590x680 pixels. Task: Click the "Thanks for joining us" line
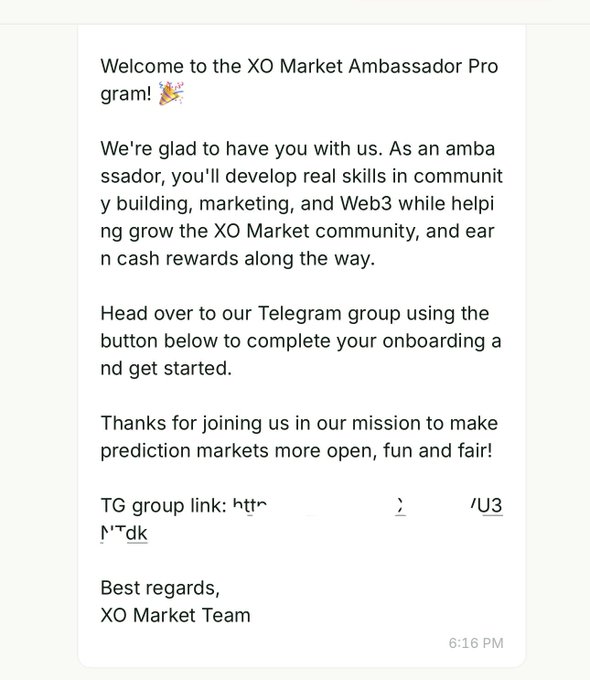[x=299, y=423]
